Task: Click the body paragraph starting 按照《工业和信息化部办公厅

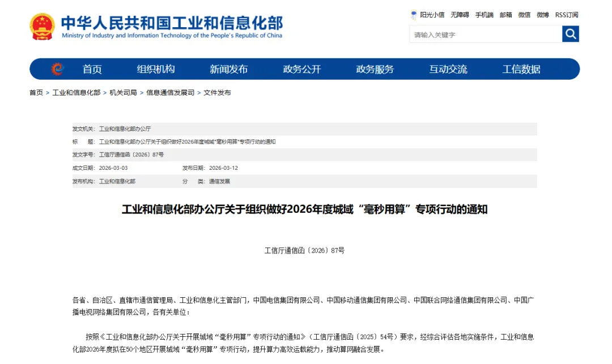Action: click(x=303, y=343)
